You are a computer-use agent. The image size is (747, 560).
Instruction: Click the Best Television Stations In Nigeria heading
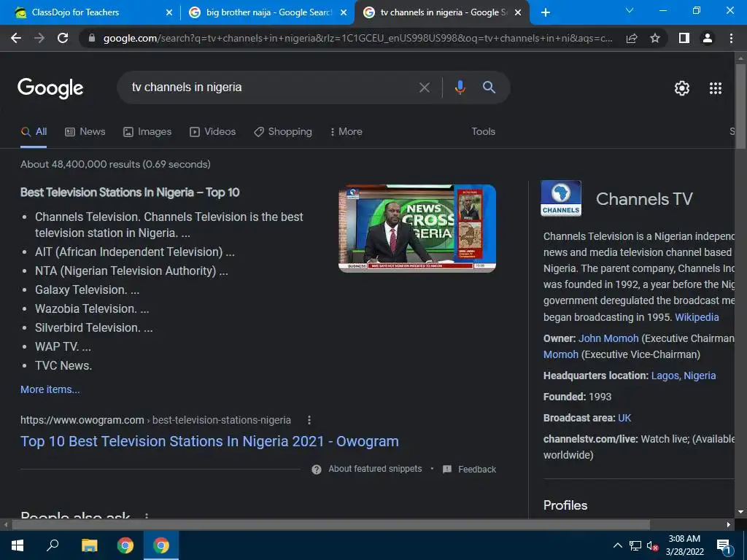(130, 192)
